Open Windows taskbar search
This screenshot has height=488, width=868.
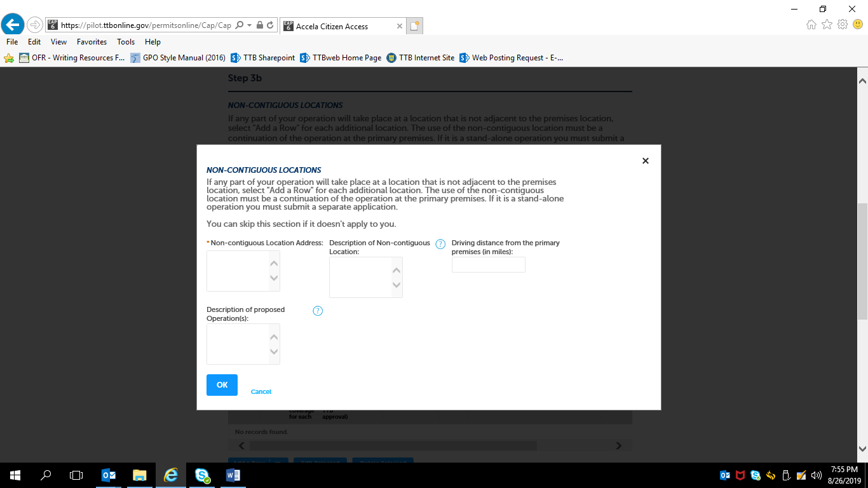click(46, 475)
